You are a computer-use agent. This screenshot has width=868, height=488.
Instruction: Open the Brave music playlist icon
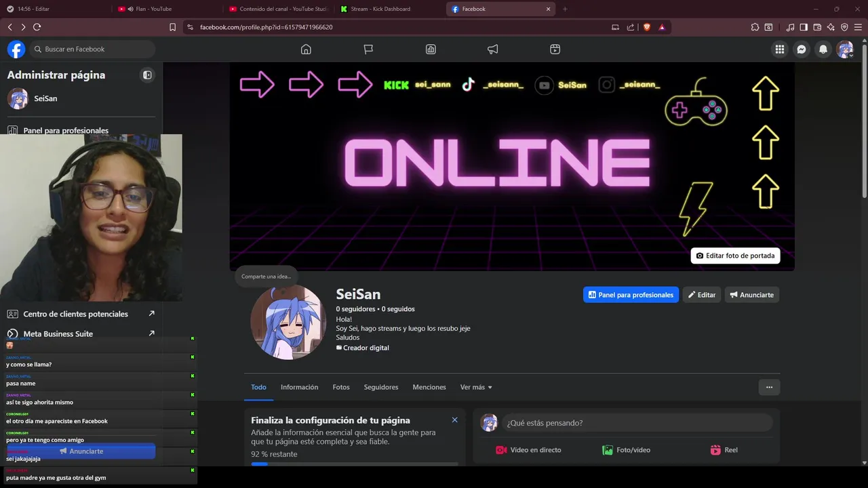(x=790, y=27)
